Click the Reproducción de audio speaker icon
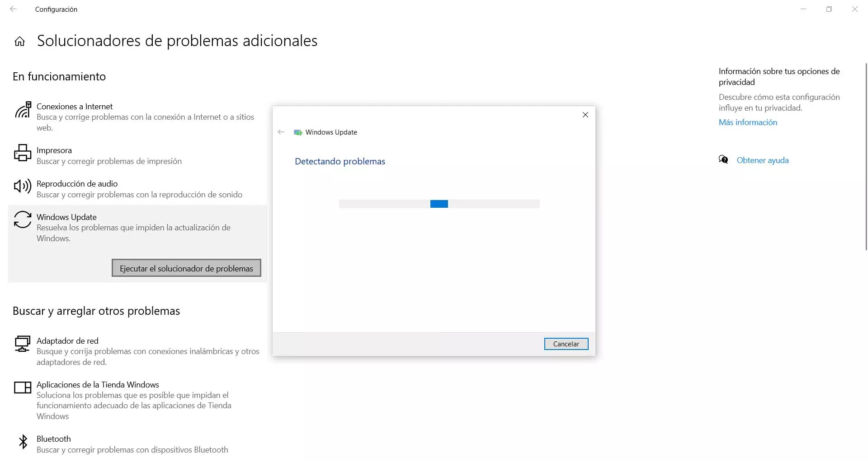The image size is (868, 462). 23,186
